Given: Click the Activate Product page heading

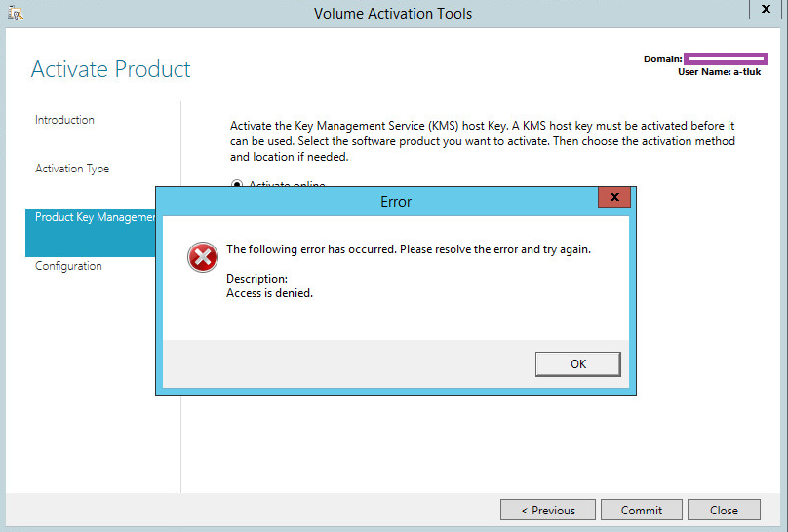Looking at the screenshot, I should [x=111, y=69].
